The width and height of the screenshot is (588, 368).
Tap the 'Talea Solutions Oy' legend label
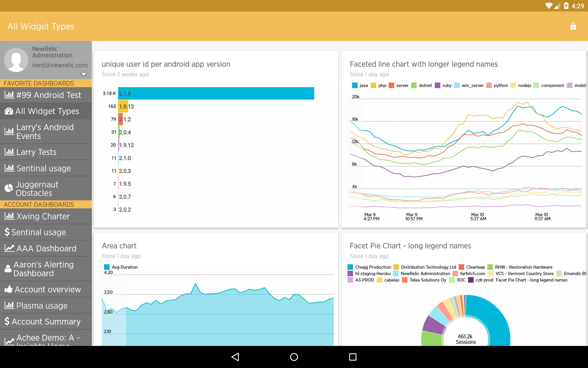428,280
